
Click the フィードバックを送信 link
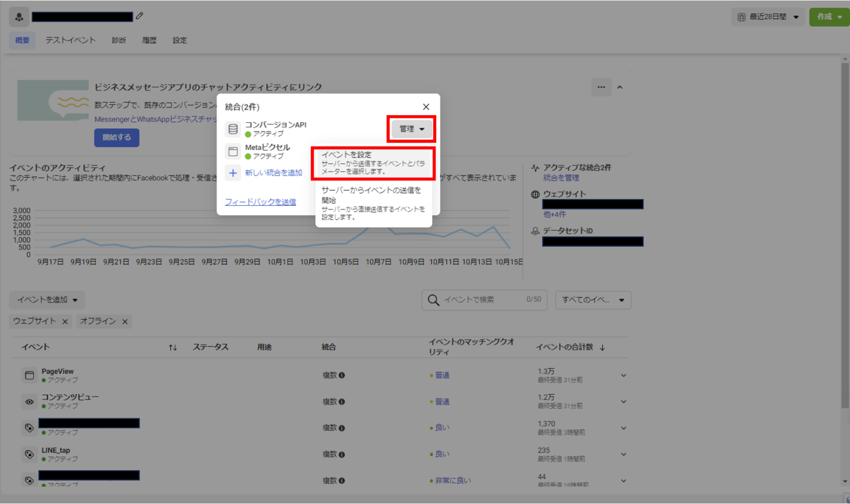260,202
